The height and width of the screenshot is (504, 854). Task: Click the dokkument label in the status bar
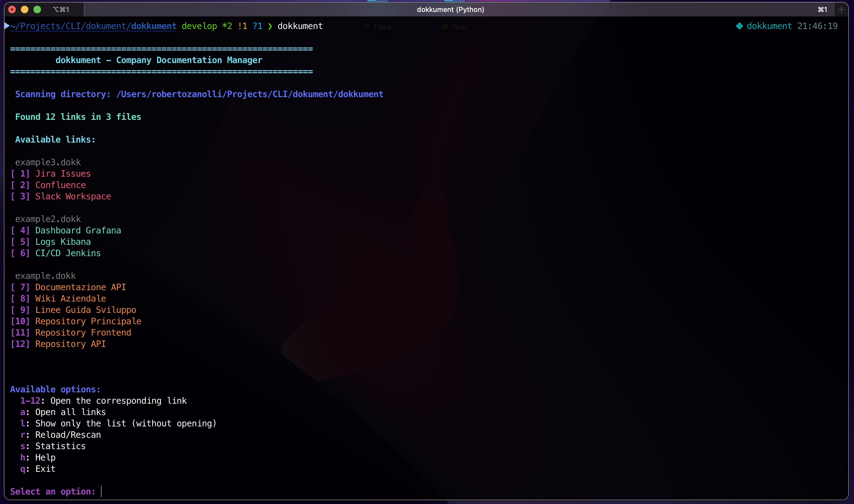tap(769, 26)
